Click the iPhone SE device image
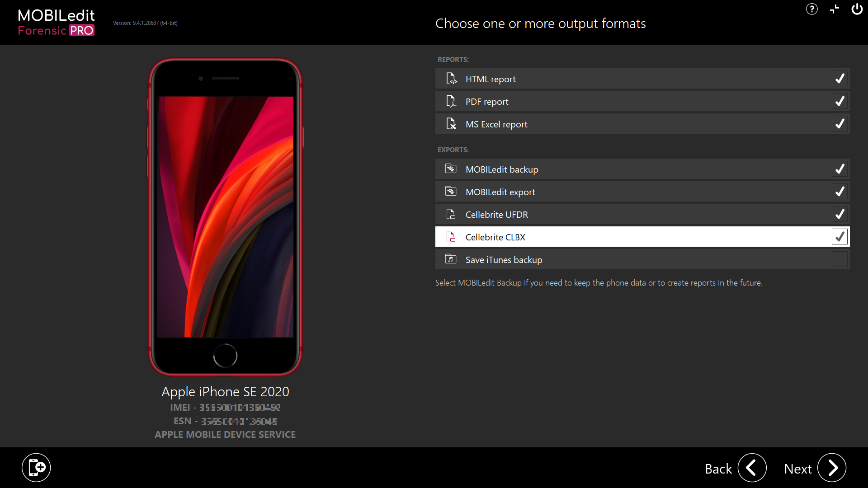 click(225, 217)
